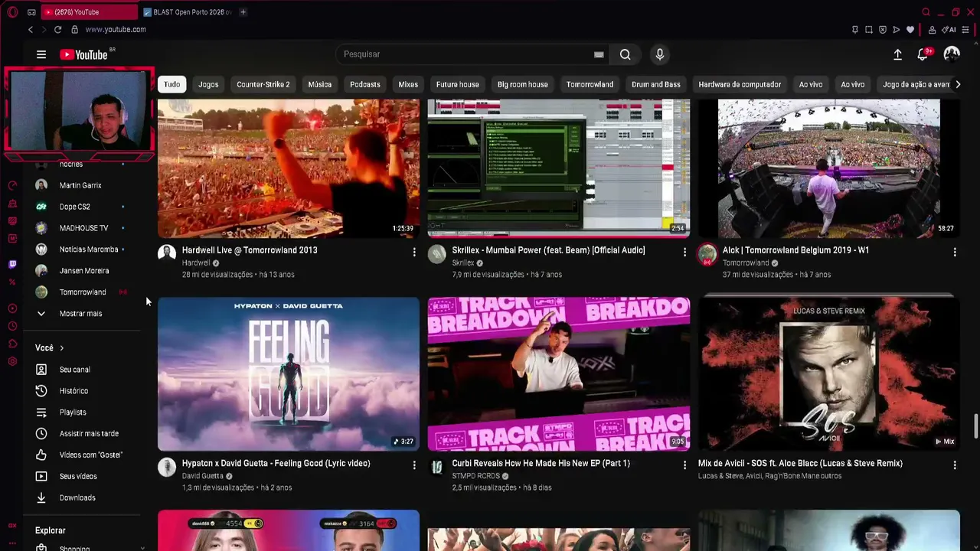Screen dimensions: 980x551
Task: Open the GX Control speedometer icon
Action: [x=12, y=185]
